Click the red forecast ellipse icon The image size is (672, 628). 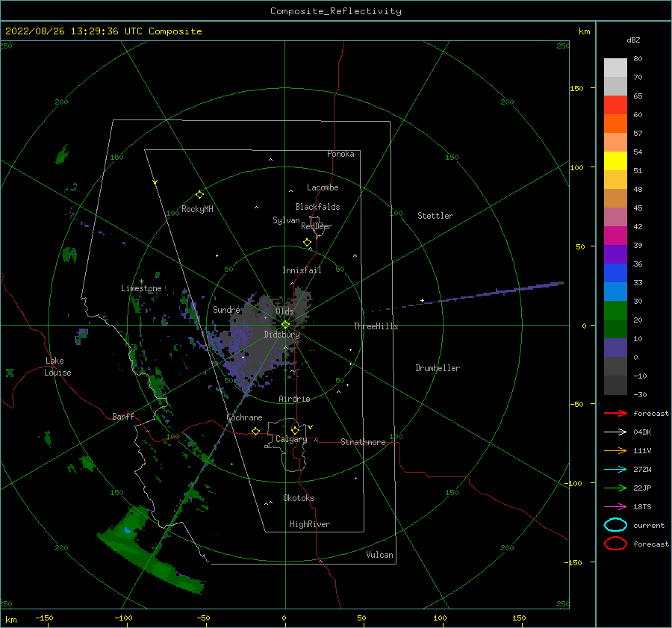coord(615,544)
